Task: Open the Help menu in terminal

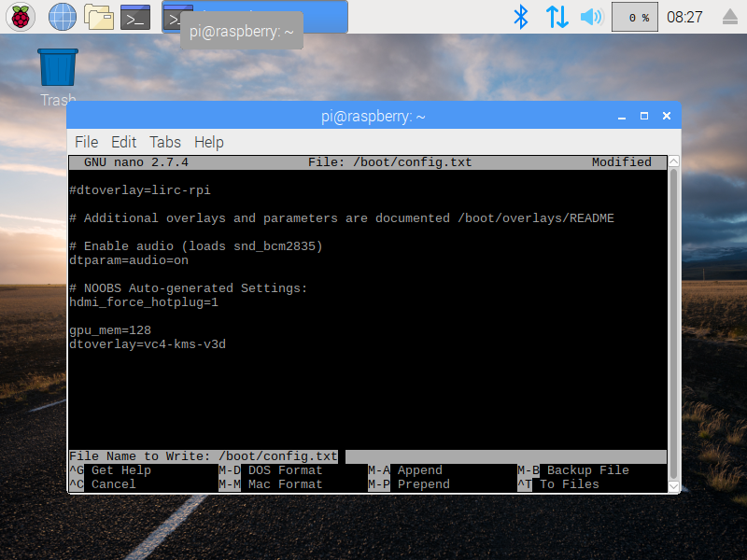Action: (209, 142)
